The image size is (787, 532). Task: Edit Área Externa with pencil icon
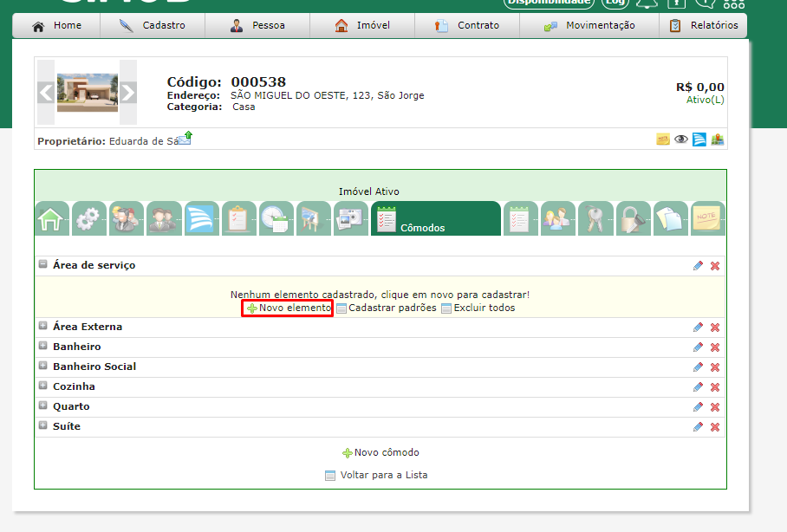tap(699, 328)
